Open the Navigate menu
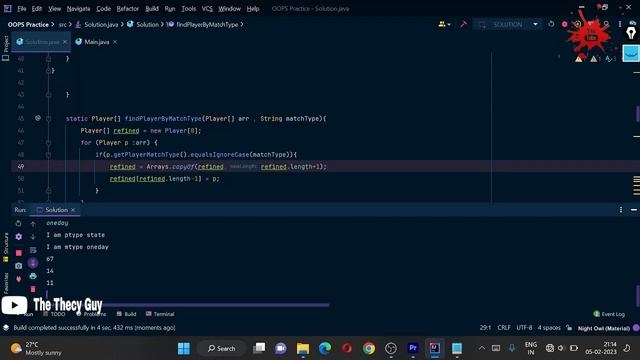Image resolution: width=640 pixels, height=360 pixels. pos(78,9)
